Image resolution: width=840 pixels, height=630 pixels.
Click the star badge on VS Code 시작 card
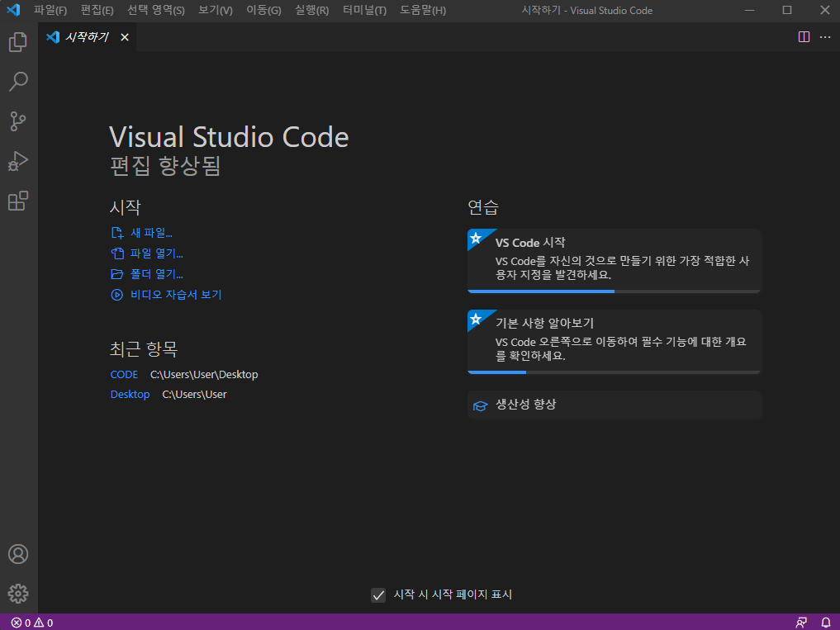pos(477,238)
